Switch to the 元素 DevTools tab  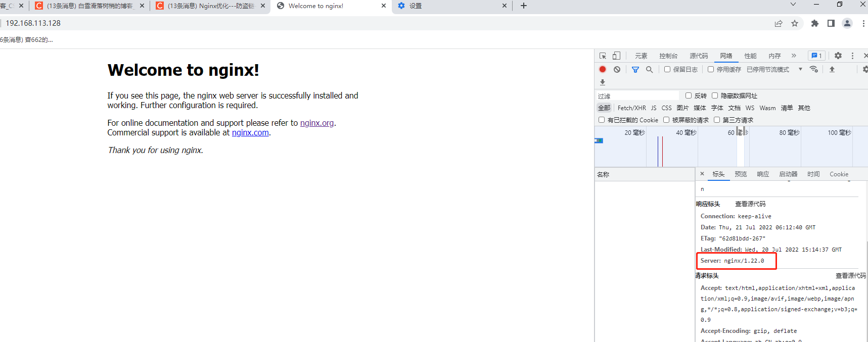click(641, 56)
